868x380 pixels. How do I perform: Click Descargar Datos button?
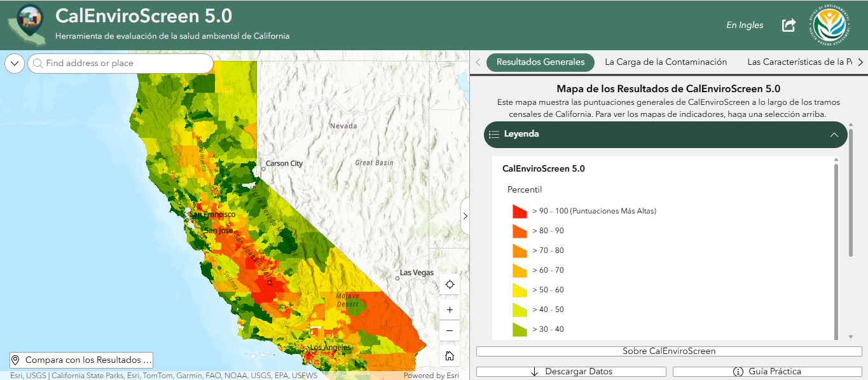pos(571,372)
